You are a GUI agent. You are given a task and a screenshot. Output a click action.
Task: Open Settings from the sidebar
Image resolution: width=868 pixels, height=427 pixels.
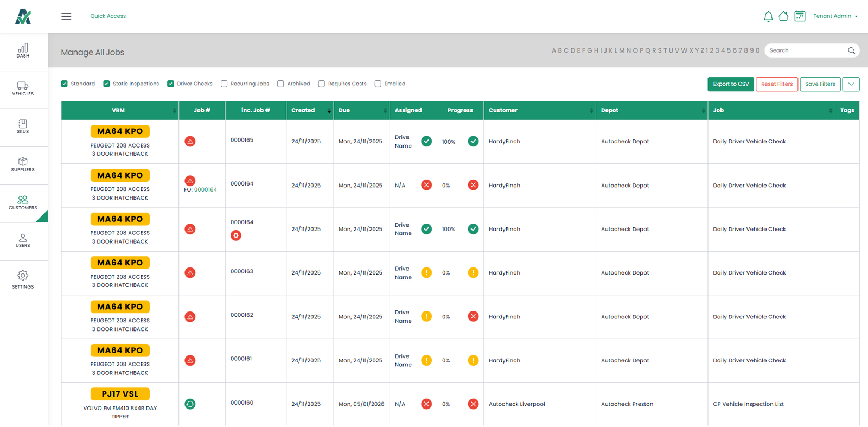pyautogui.click(x=23, y=279)
